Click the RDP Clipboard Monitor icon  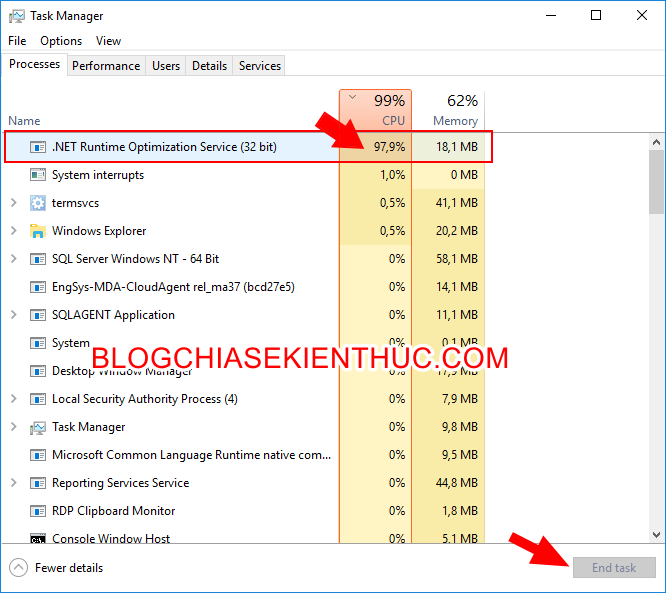38,511
